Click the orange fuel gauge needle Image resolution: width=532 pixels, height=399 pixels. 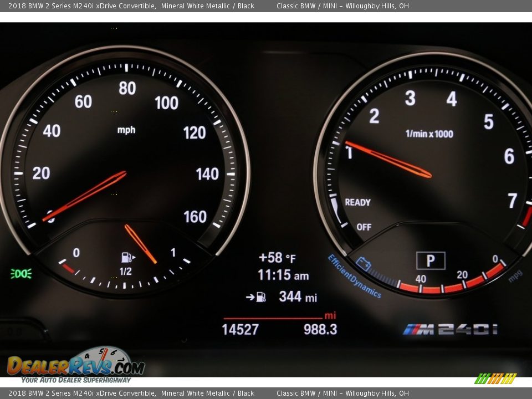click(141, 244)
